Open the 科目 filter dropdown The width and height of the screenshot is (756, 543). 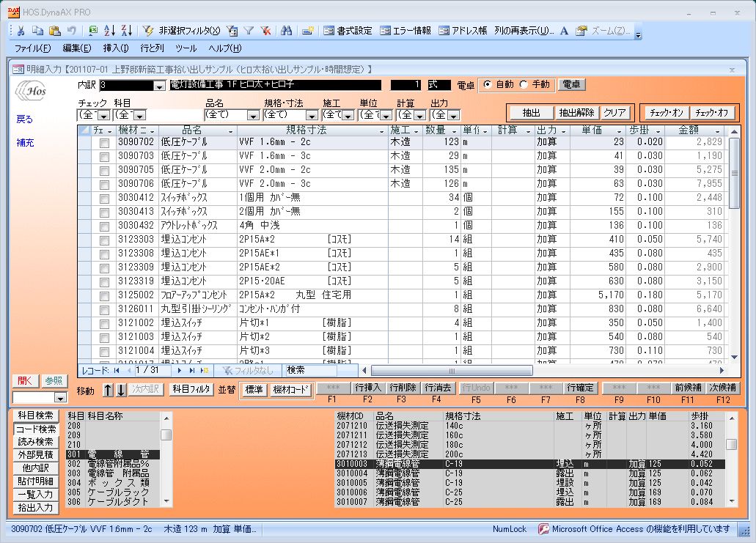point(140,115)
